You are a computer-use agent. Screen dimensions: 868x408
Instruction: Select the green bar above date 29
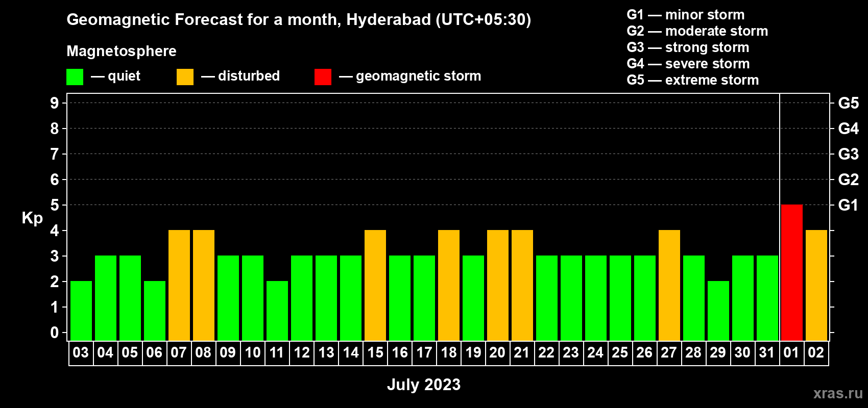[x=718, y=311]
